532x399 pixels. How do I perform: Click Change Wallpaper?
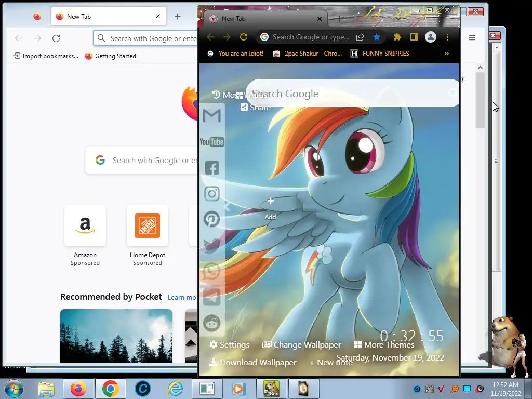pos(302,345)
